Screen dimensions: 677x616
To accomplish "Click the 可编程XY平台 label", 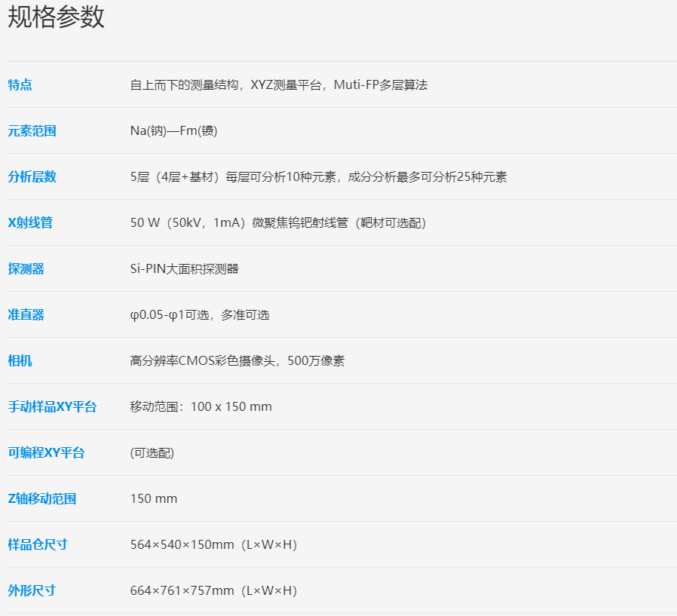I will pyautogui.click(x=46, y=453).
